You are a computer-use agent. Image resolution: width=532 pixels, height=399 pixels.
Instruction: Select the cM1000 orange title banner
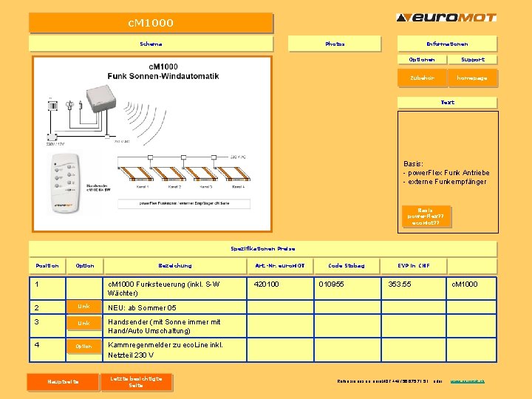(x=151, y=23)
